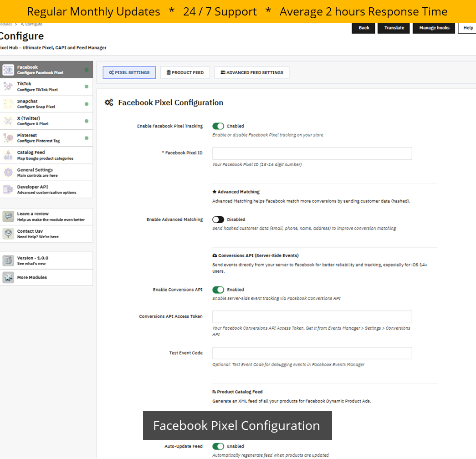476x459 pixels.
Task: Click the TikTok sidebar icon
Action: (x=9, y=87)
